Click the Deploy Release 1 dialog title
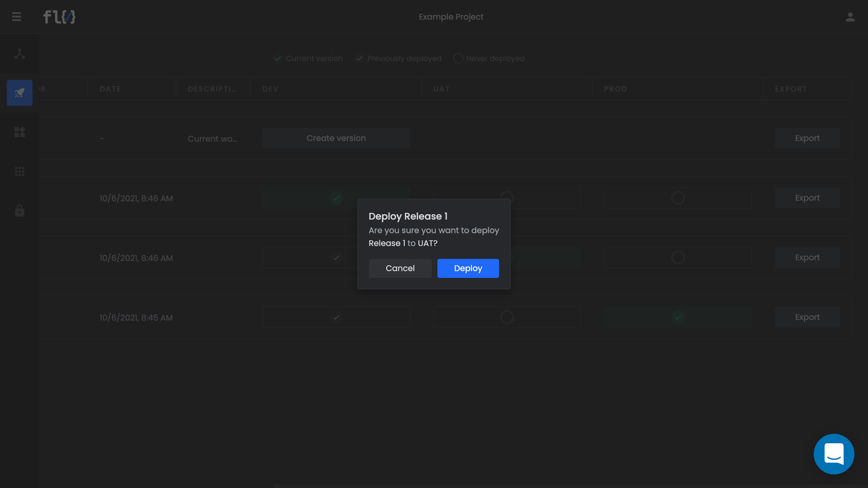The width and height of the screenshot is (868, 488). [x=408, y=216]
